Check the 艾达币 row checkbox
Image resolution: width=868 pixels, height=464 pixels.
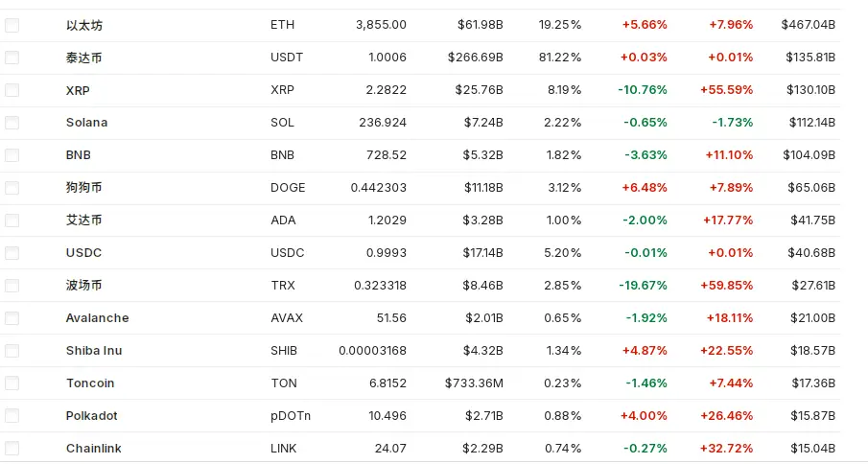coord(12,220)
